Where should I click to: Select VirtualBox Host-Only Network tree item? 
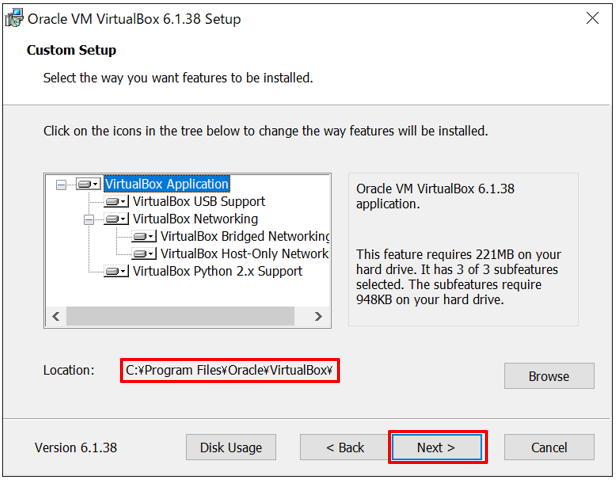[244, 254]
